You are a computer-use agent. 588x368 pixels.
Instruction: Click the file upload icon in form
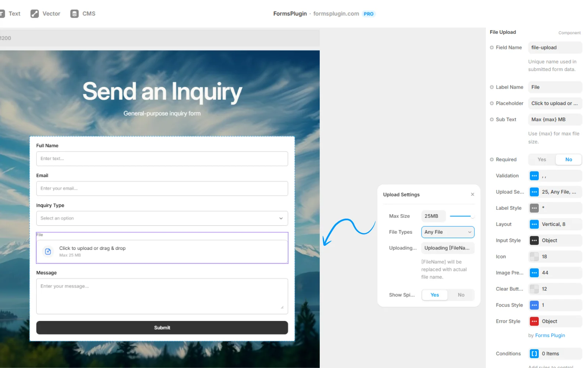48,252
